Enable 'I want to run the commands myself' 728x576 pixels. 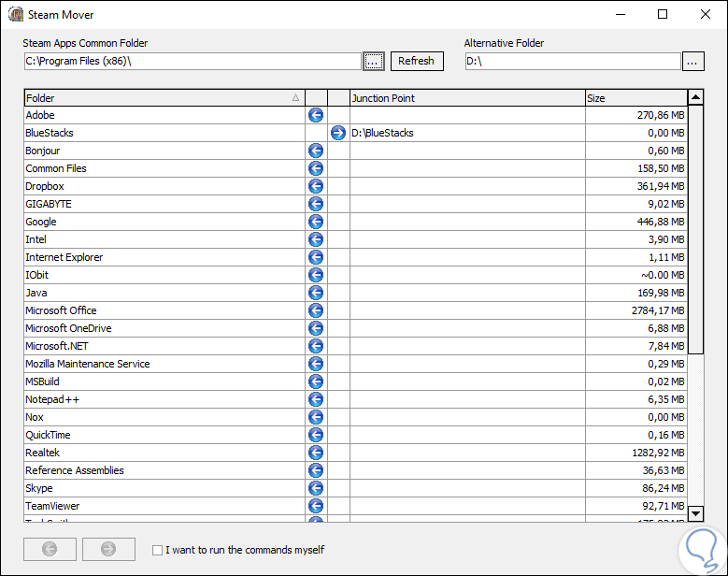pyautogui.click(x=157, y=550)
